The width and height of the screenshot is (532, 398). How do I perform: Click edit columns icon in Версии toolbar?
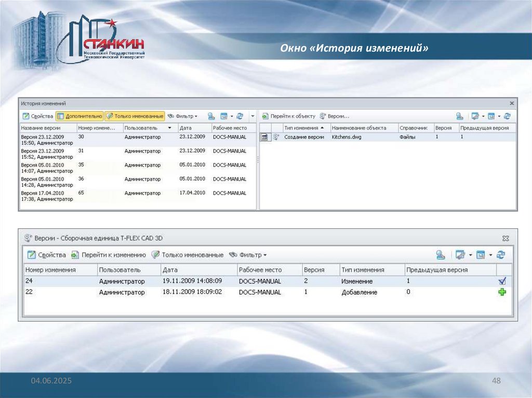[x=460, y=255]
